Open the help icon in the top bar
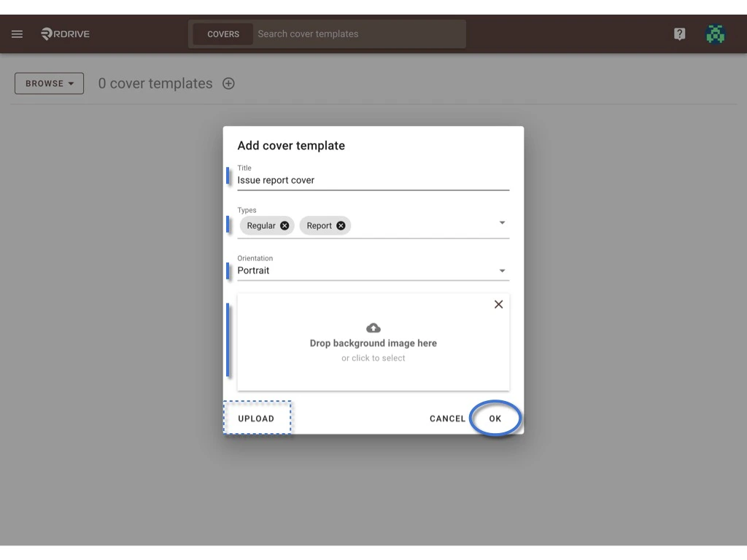Screen dimensions: 747x560 pyautogui.click(x=679, y=34)
